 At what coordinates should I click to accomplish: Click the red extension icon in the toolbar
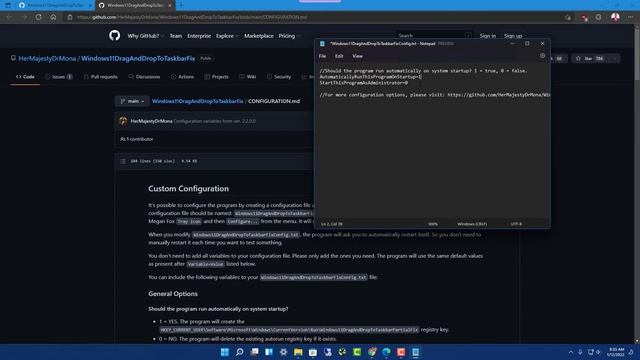pos(584,18)
